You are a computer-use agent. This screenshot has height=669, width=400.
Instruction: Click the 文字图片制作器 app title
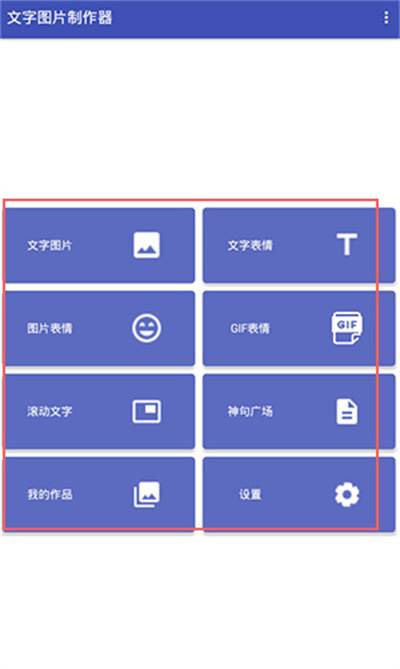pyautogui.click(x=60, y=17)
